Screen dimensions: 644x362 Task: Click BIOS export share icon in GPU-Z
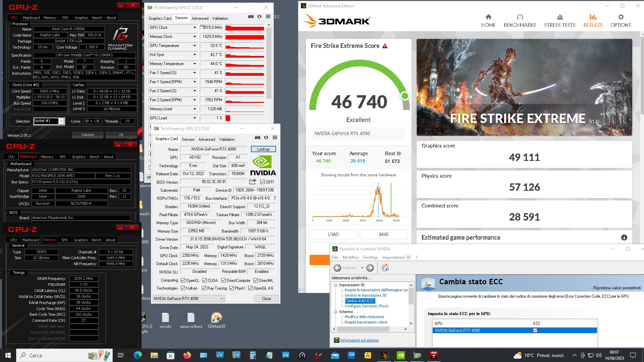pos(253,182)
